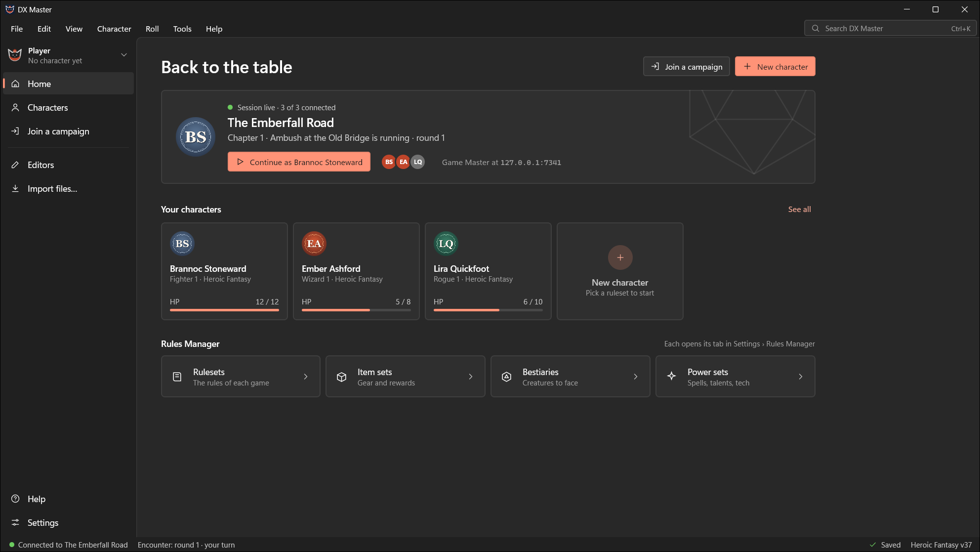
Task: Click the Join a campaign sidebar icon
Action: coord(15,131)
